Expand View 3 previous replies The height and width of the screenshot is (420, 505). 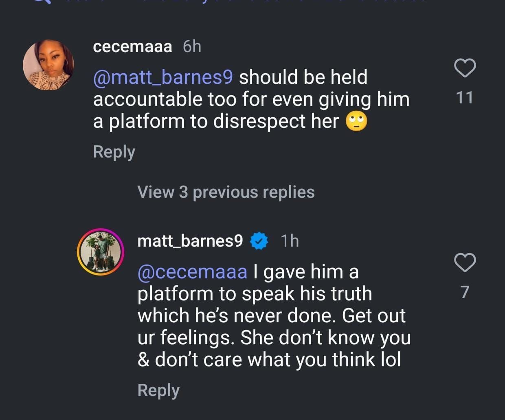tap(226, 192)
